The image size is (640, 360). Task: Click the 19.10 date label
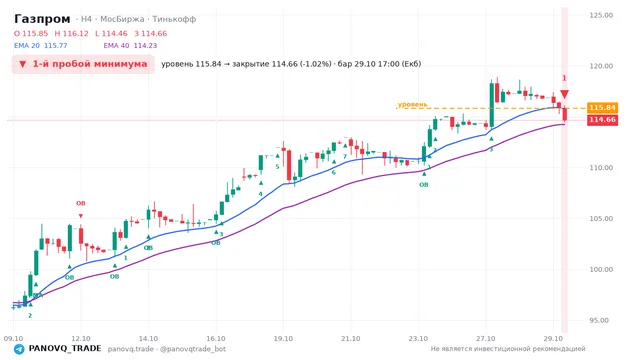click(x=283, y=338)
